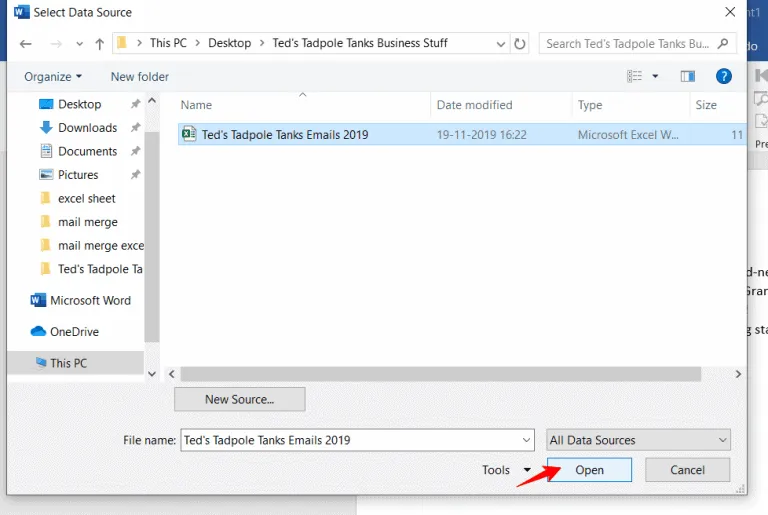
Task: Go back using the left arrow
Action: (x=25, y=44)
